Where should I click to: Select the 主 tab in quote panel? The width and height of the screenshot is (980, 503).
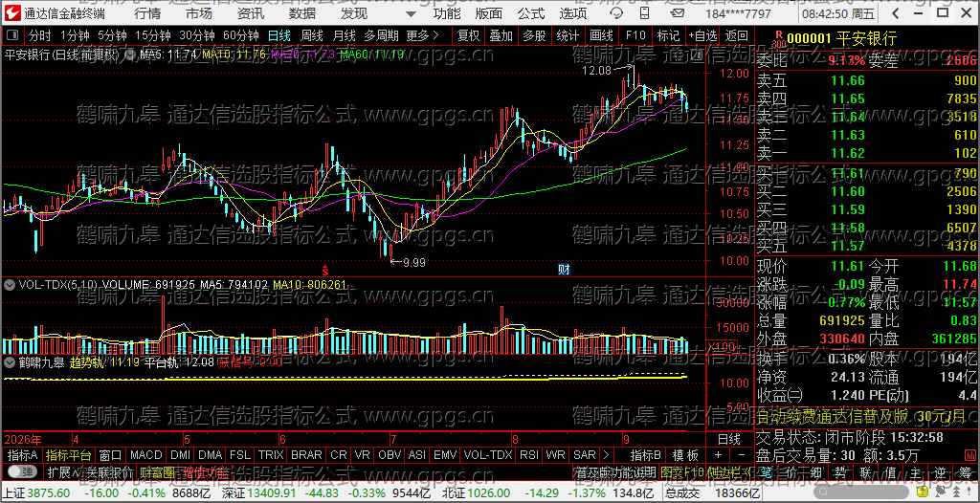click(914, 472)
